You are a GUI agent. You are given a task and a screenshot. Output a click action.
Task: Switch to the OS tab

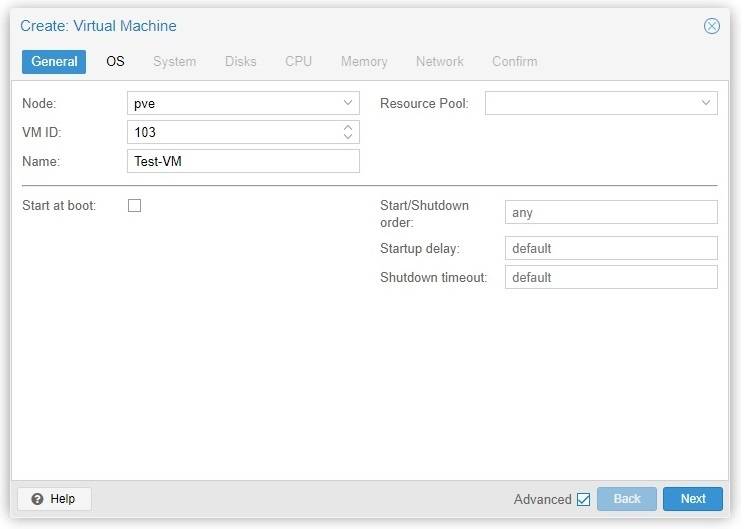pyautogui.click(x=115, y=61)
